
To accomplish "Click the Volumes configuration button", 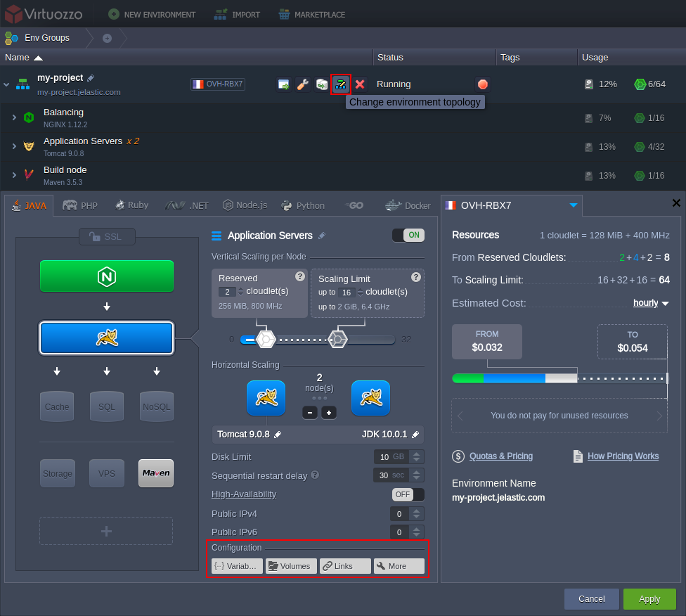I will tap(292, 566).
